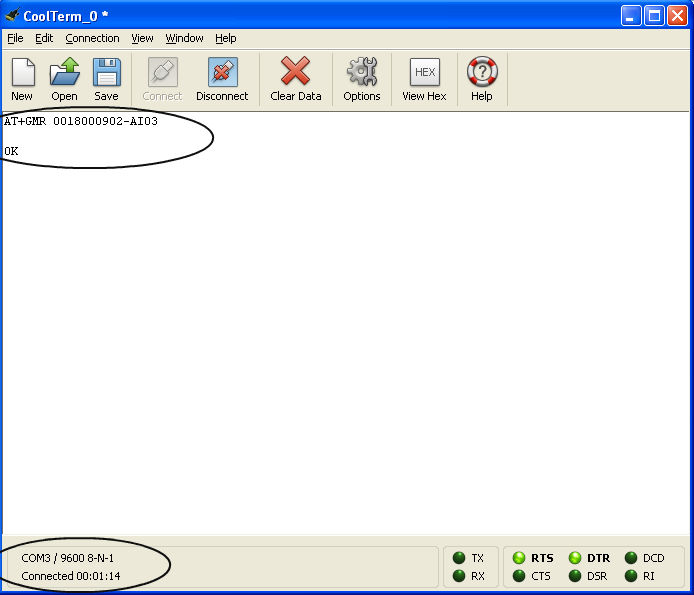Open the Window menu
The width and height of the screenshot is (694, 595).
(x=184, y=38)
